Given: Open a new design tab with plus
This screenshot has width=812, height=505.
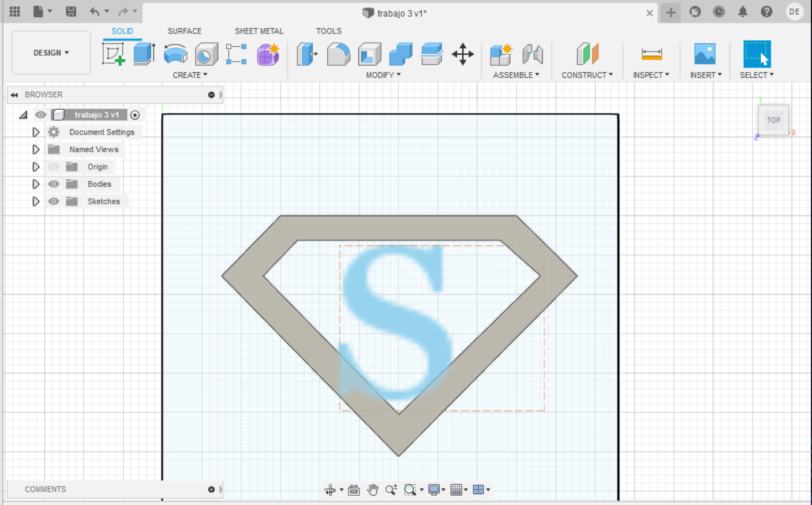Looking at the screenshot, I should (671, 12).
